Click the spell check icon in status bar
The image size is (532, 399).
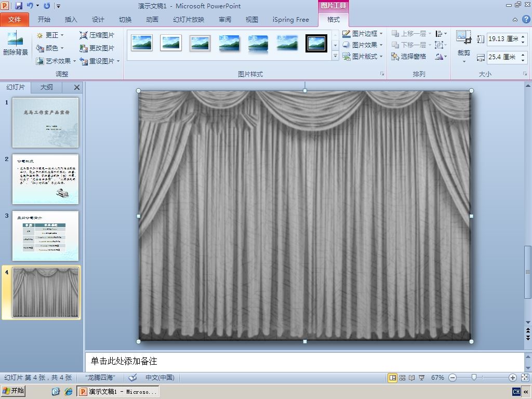133,378
